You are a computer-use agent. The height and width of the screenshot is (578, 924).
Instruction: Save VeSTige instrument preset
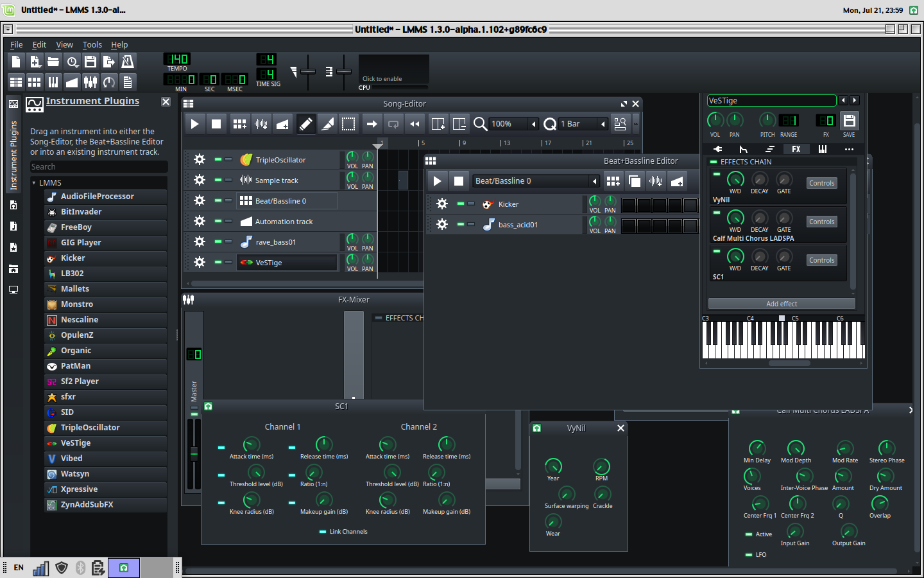849,121
